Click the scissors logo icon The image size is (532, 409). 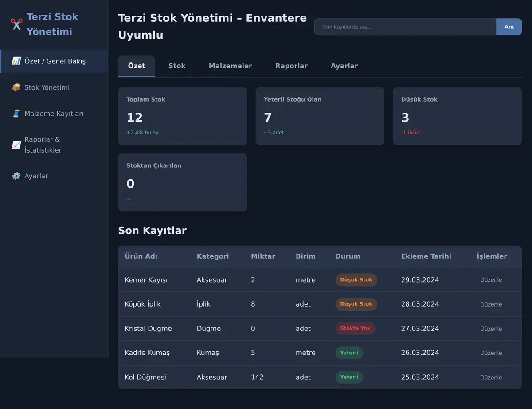point(16,24)
